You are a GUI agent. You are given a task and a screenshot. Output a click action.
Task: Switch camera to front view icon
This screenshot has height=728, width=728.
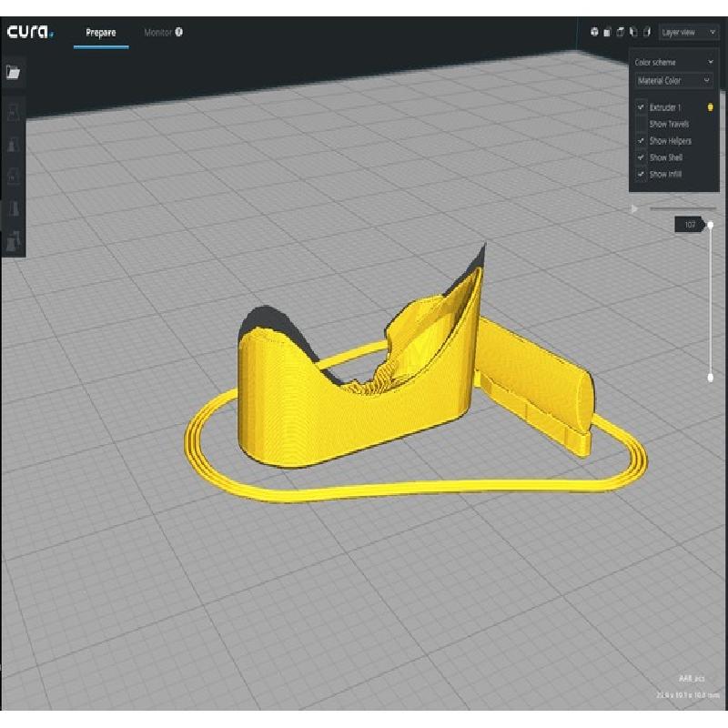(607, 32)
